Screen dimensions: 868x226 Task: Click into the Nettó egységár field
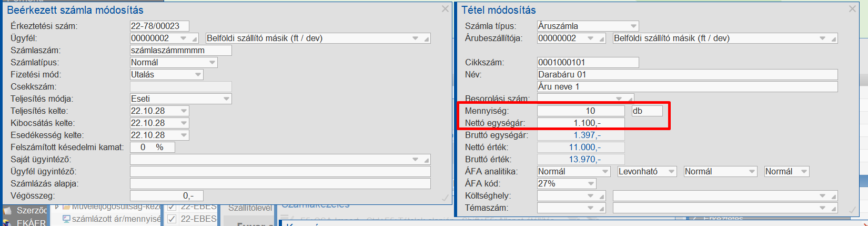(581, 123)
